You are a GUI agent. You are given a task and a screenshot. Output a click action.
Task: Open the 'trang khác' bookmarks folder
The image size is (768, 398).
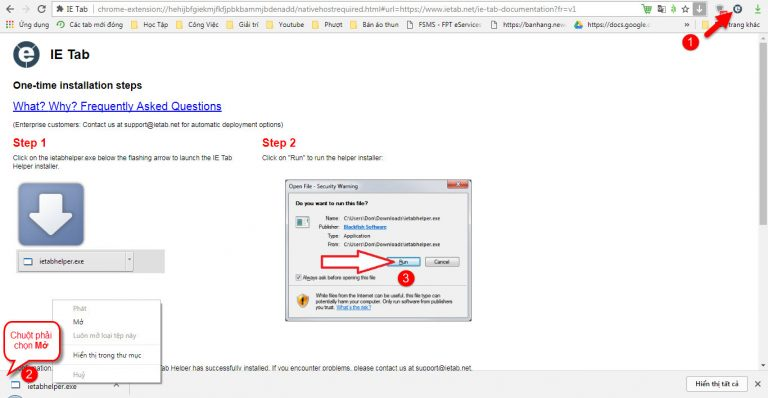tap(731, 24)
